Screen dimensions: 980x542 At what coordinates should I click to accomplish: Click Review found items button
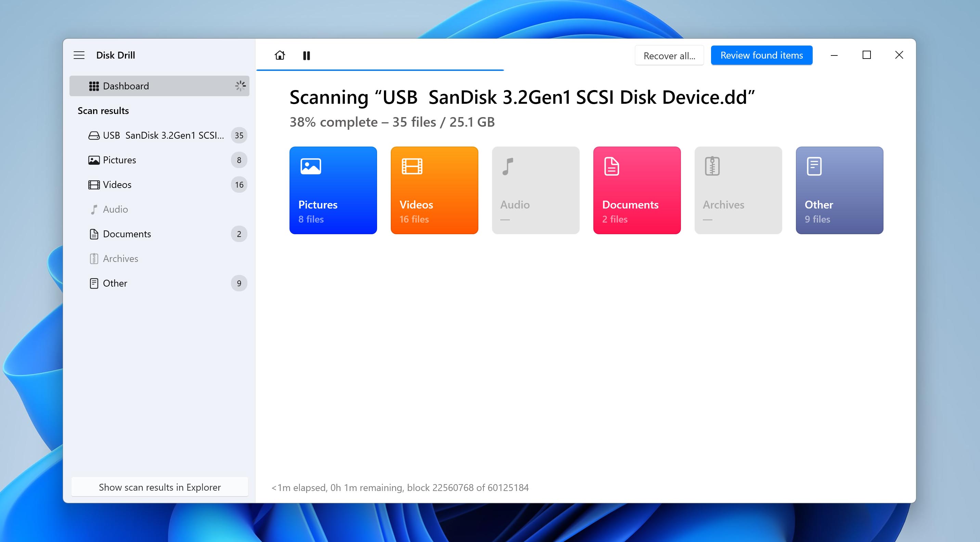[762, 55]
